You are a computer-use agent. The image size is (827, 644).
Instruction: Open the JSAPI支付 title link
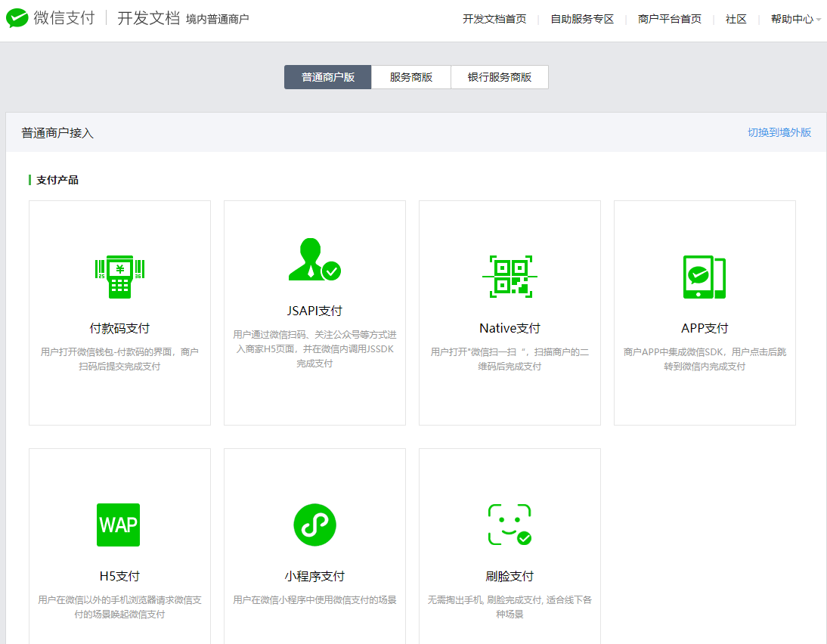pos(315,311)
